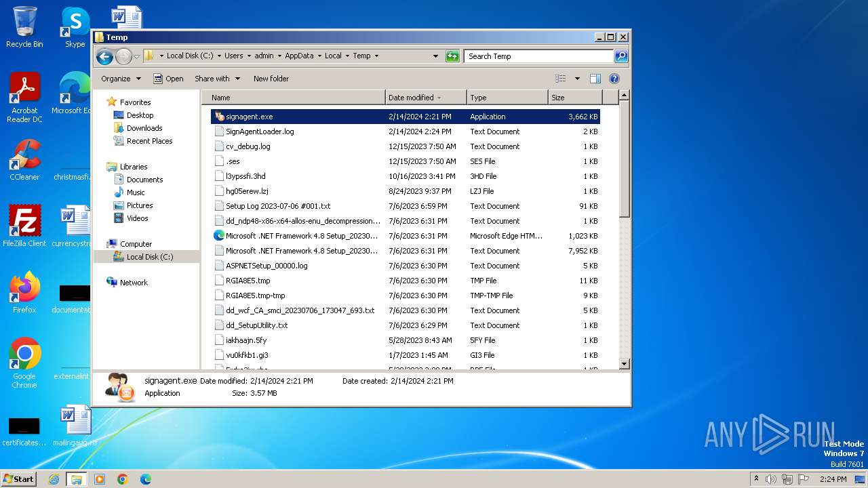
Task: Select Computer in navigation pane
Action: click(136, 244)
